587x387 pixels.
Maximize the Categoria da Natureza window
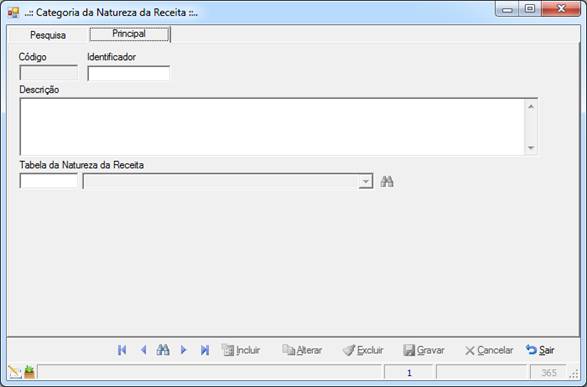click(529, 9)
